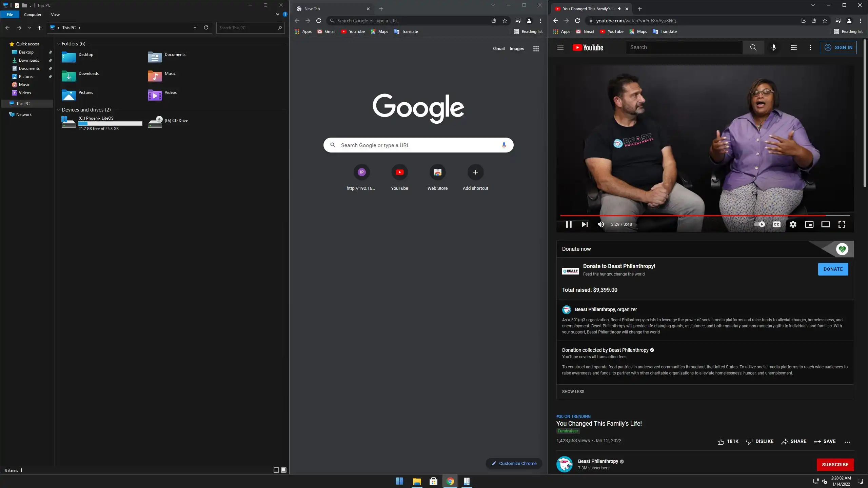Viewport: 868px width, 488px height.
Task: Click Google voice search microphone icon
Action: (x=504, y=145)
